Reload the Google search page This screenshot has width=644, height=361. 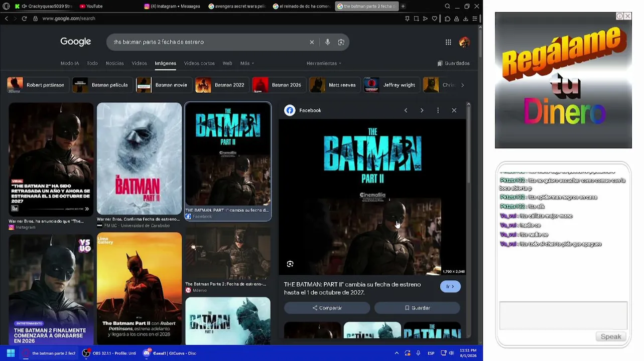[x=24, y=19]
